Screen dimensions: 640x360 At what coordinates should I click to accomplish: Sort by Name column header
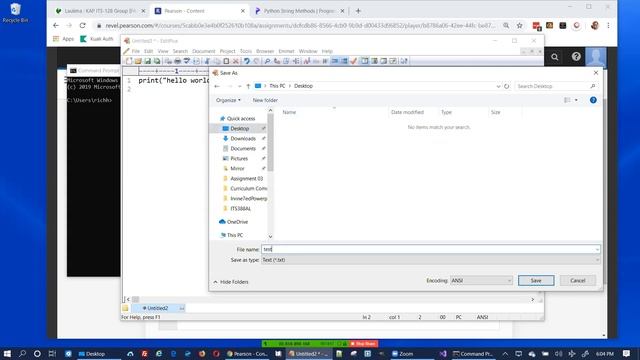(x=289, y=112)
